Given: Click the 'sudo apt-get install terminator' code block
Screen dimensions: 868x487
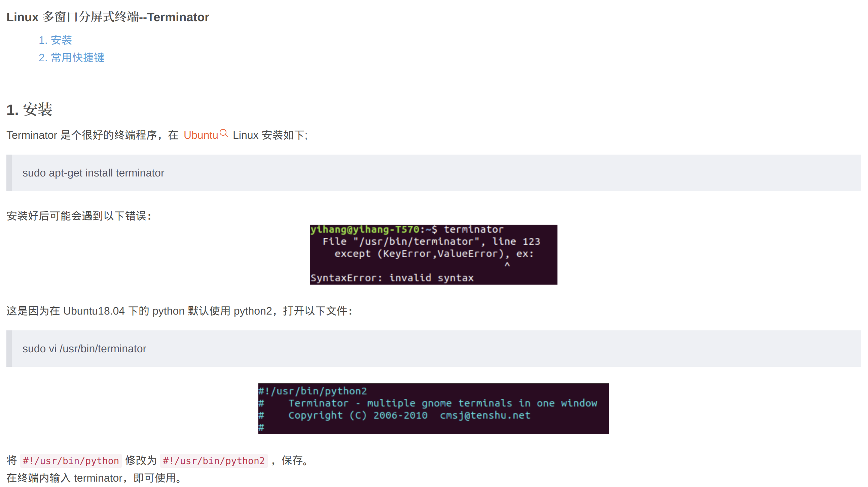Looking at the screenshot, I should click(93, 173).
